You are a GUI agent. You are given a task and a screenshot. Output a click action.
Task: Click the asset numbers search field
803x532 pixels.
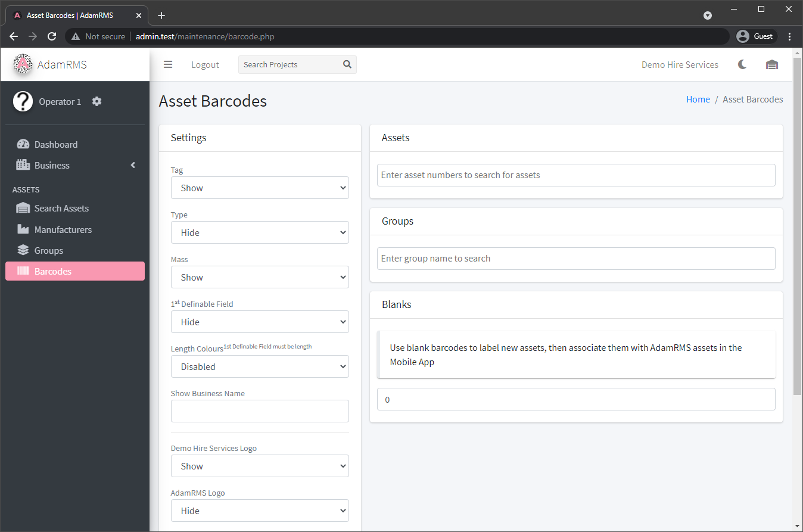pos(575,175)
